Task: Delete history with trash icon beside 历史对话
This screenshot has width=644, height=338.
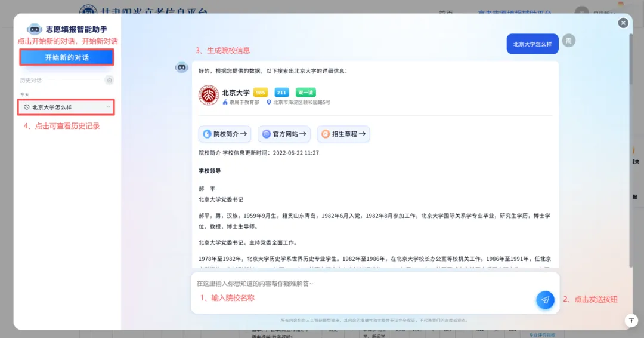Action: pyautogui.click(x=109, y=80)
